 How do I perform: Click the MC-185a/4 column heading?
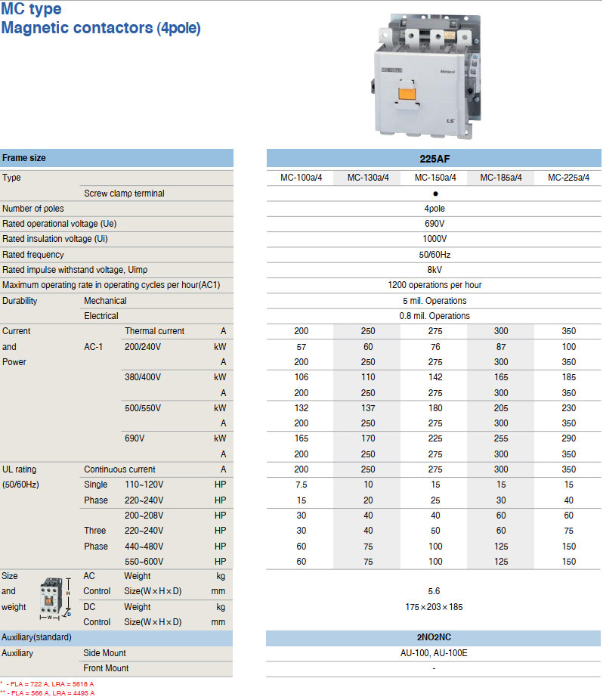tap(501, 178)
